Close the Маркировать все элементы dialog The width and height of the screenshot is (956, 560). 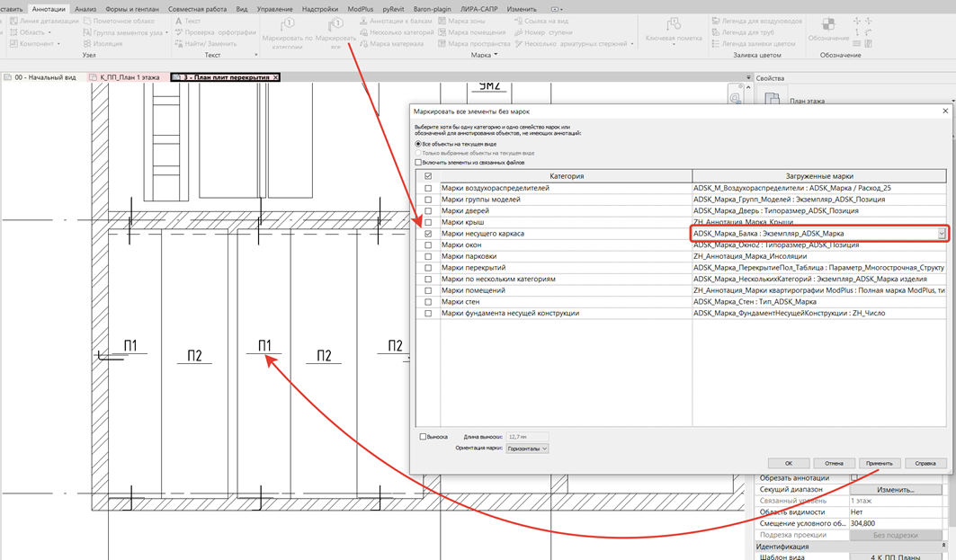(945, 111)
